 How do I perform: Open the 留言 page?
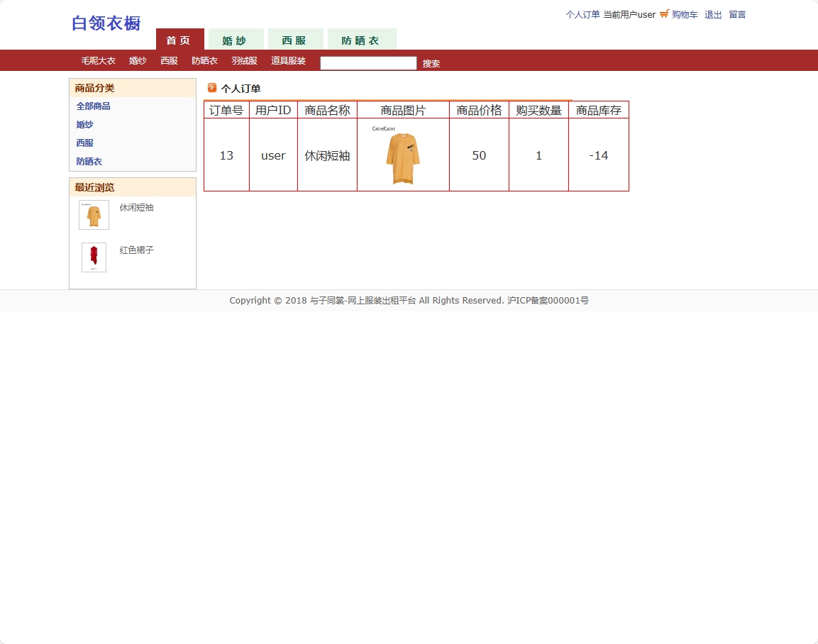(x=736, y=14)
